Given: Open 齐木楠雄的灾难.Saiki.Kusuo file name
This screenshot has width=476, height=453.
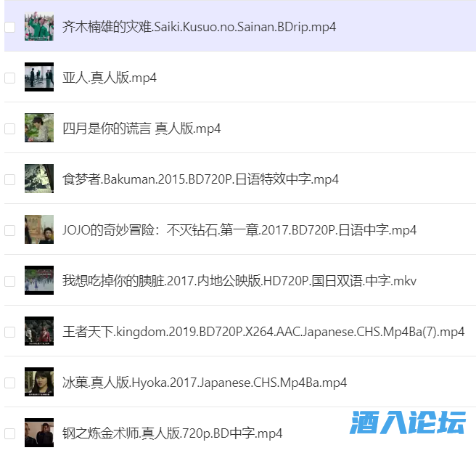Looking at the screenshot, I should [199, 27].
